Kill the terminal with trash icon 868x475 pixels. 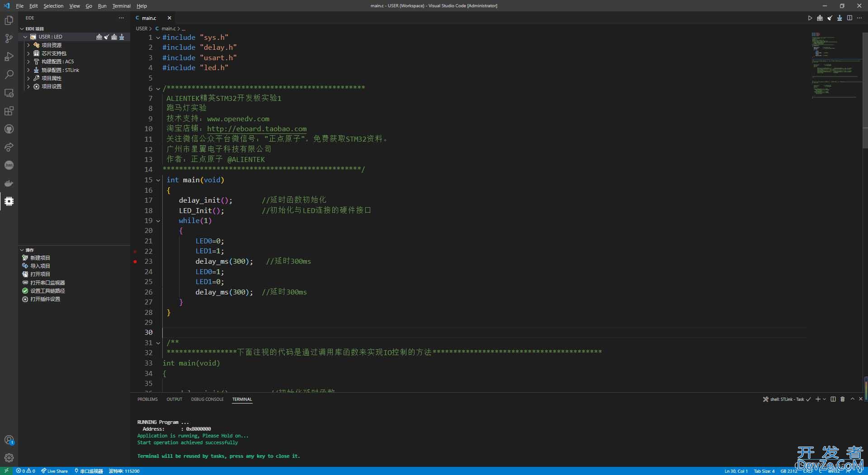click(842, 399)
